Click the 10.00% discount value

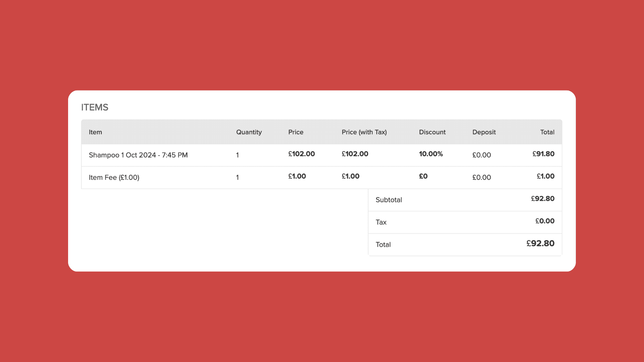click(431, 154)
